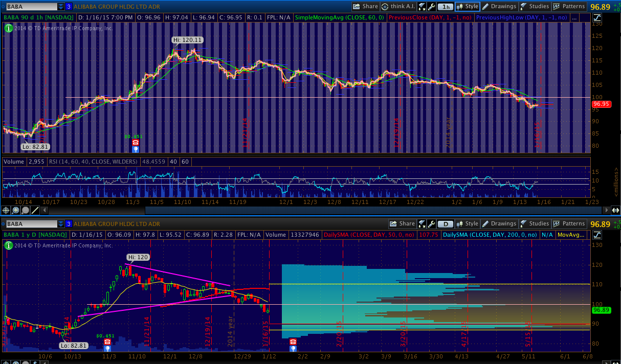The height and width of the screenshot is (364, 621).
Task: Click the info icon on upper chart
Action: (x=8, y=28)
